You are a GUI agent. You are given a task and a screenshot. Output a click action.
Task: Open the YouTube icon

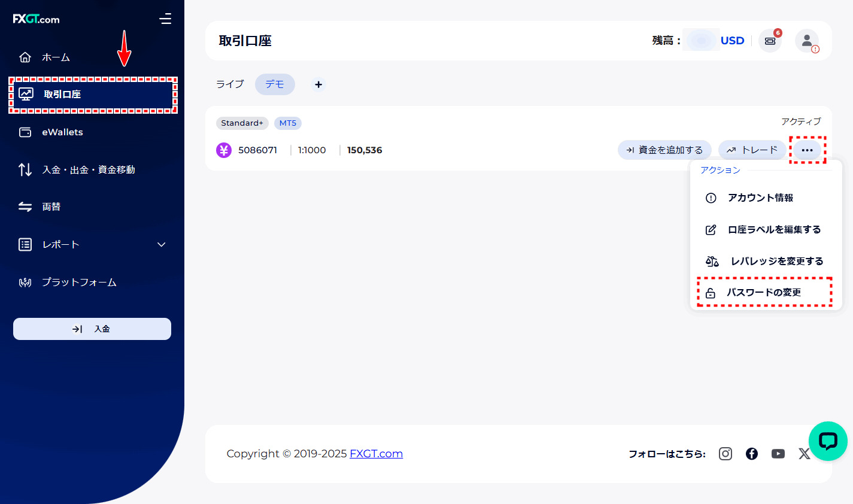pyautogui.click(x=778, y=454)
